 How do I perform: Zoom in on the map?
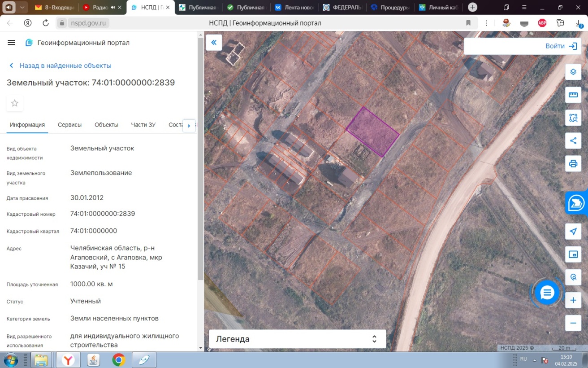[573, 300]
